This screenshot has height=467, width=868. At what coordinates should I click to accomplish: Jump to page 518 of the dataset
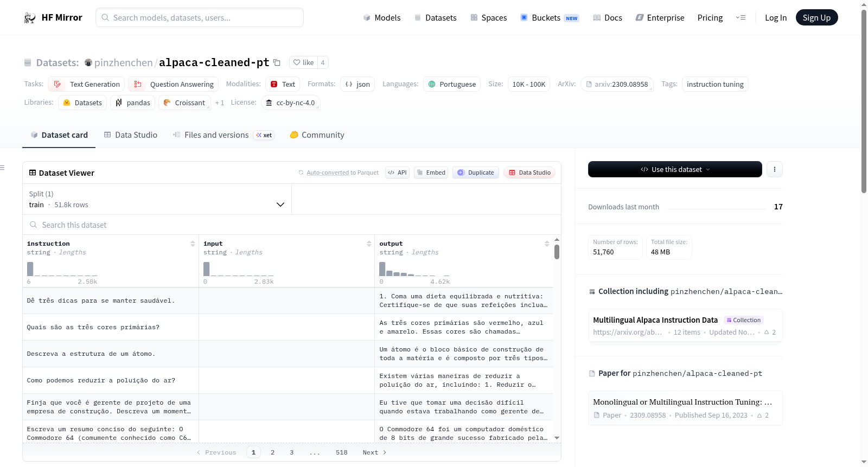click(342, 452)
